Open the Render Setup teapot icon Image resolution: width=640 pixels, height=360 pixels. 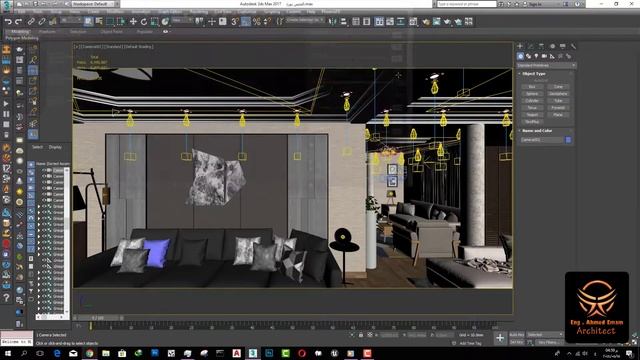pos(426,22)
